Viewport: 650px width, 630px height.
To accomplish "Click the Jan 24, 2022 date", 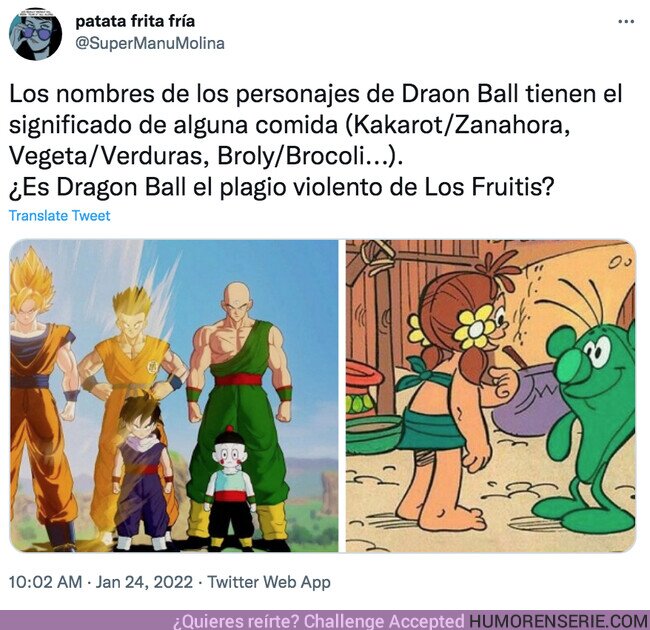I will coord(144,582).
